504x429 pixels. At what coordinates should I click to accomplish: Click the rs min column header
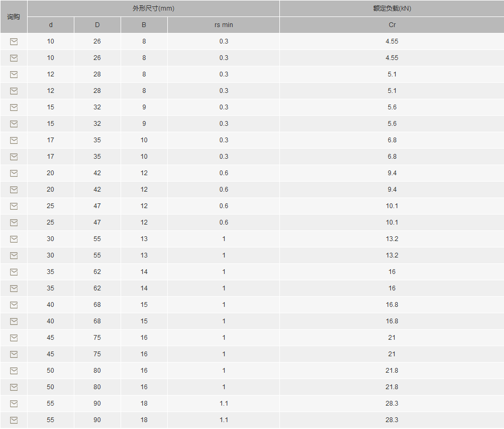(x=224, y=25)
